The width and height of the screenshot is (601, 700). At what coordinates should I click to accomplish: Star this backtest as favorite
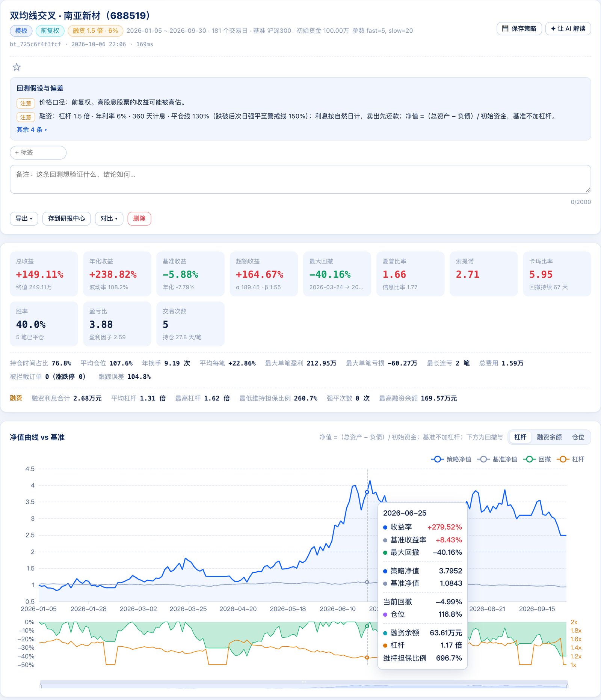(17, 67)
